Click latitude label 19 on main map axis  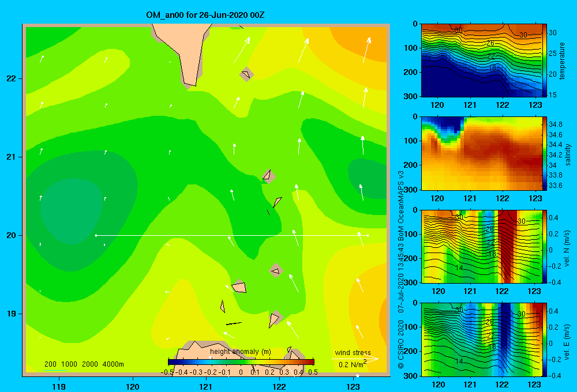12,314
